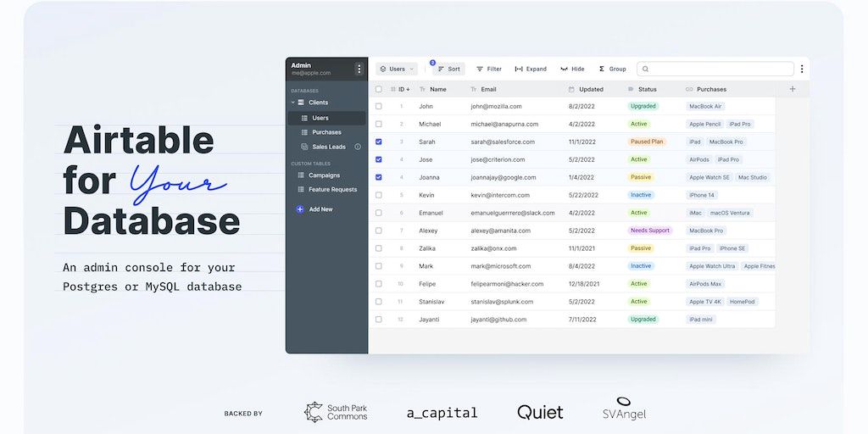Select Users table in the sidebar
Screen dimensions: 868x434
[326, 118]
